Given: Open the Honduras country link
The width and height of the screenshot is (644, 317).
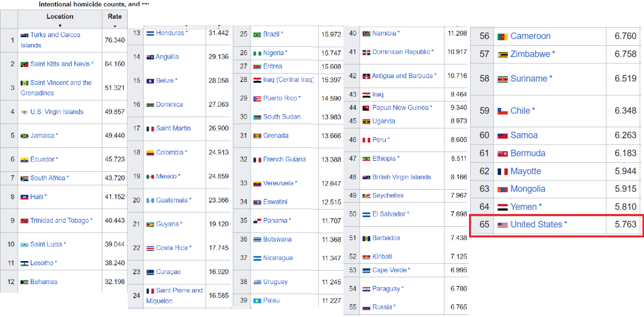Looking at the screenshot, I should point(170,33).
